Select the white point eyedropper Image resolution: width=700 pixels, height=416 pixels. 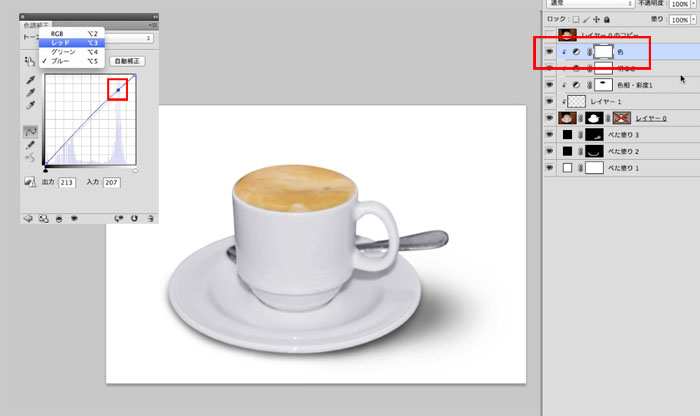(31, 105)
